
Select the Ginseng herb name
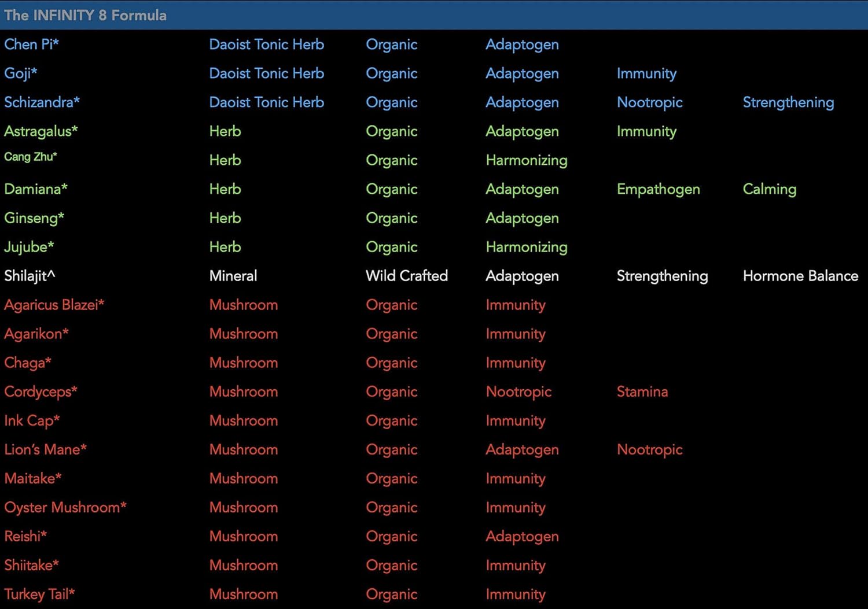(34, 218)
